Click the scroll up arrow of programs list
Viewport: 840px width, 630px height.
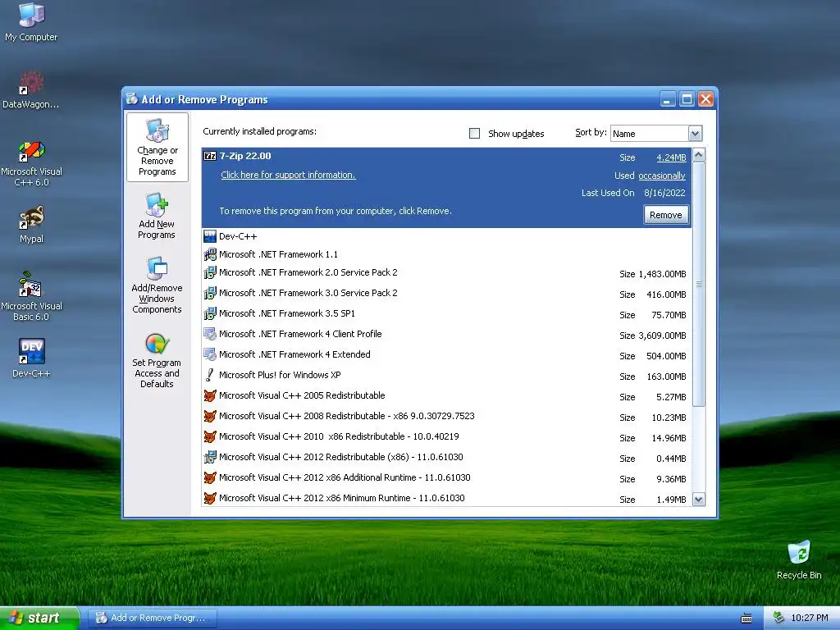[699, 155]
